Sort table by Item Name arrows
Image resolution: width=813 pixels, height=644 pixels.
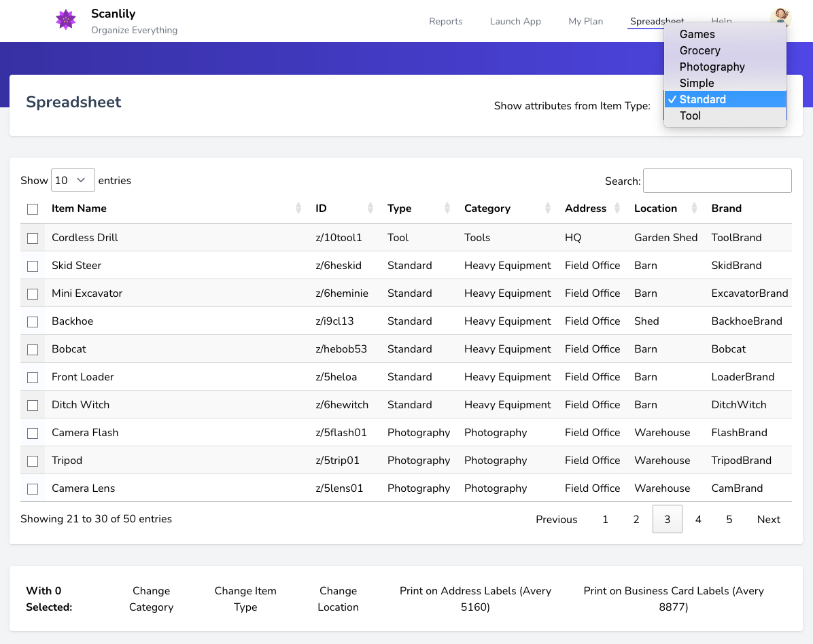pos(298,209)
